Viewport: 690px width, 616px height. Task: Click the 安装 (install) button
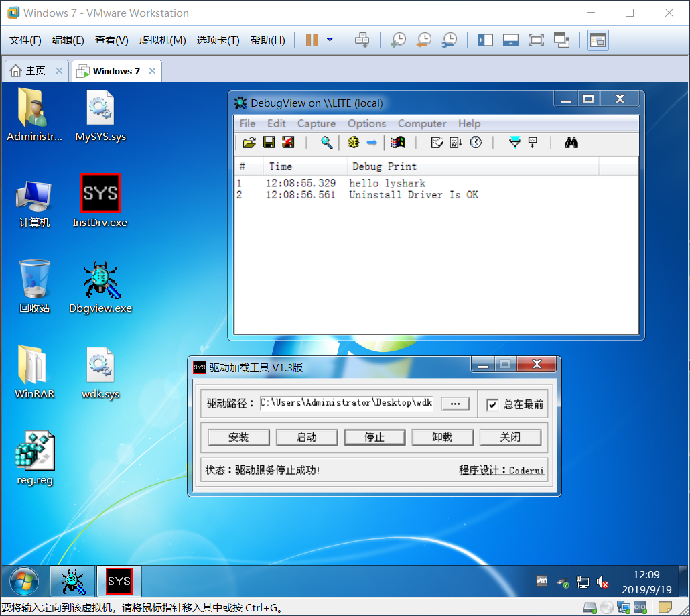(x=238, y=437)
